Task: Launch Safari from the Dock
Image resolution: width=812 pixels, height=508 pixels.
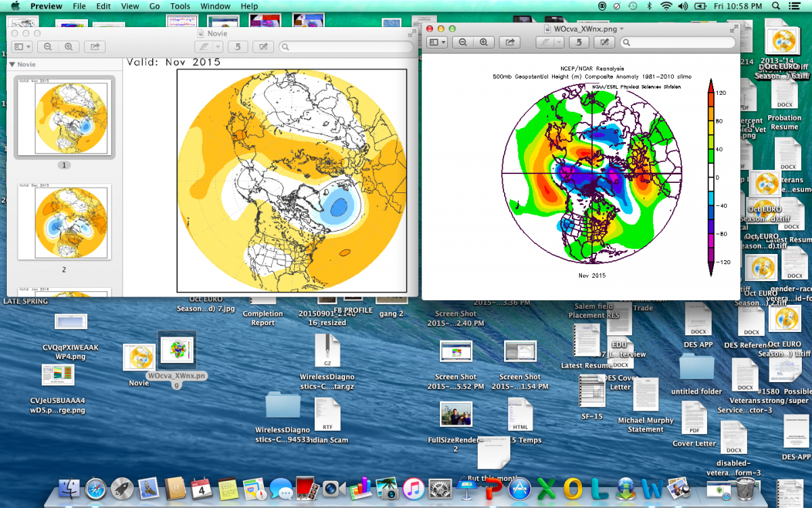Action: [x=96, y=489]
